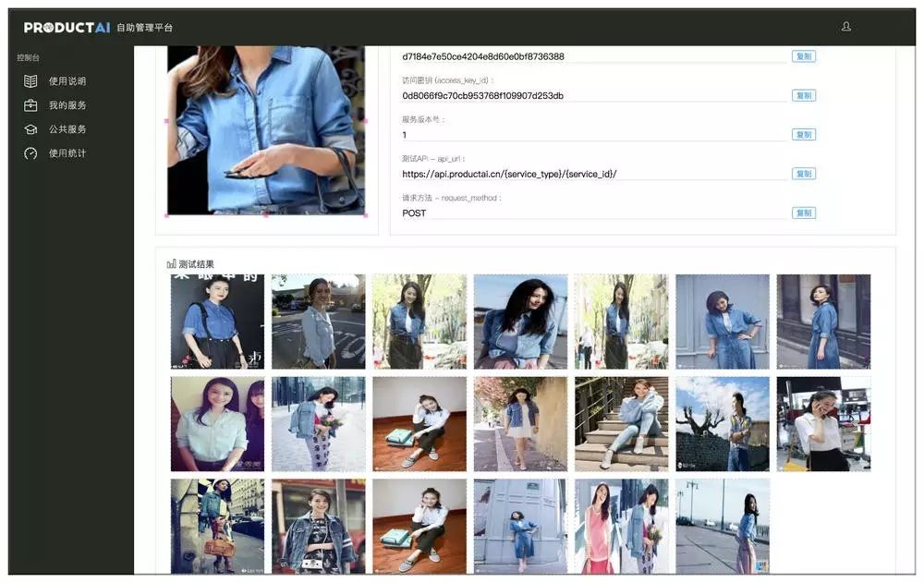Viewport: 924px width, 583px height.
Task: Click the ProductAI logo
Action: click(67, 28)
